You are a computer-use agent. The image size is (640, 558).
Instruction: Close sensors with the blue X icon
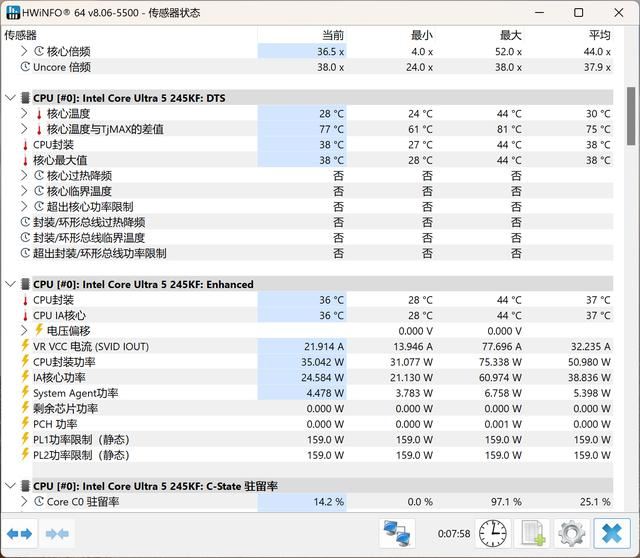[611, 533]
